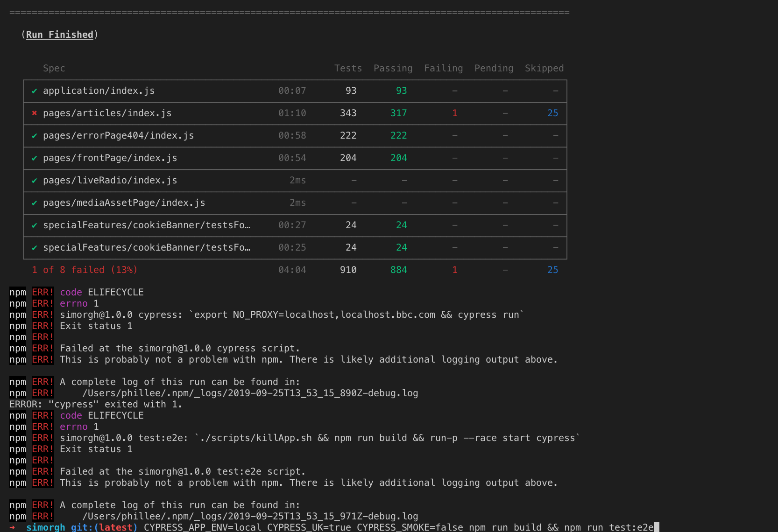Screen dimensions: 778x532
Task: Click the green checkmark beside application/index.js
Action: 34,91
